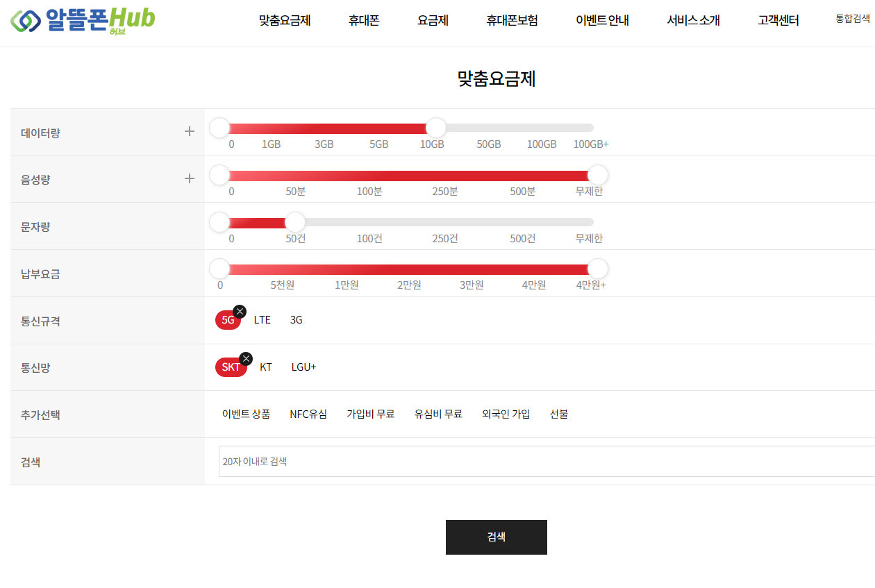This screenshot has width=875, height=588.
Task: Expand 음성량 options with the plus icon
Action: [x=189, y=178]
